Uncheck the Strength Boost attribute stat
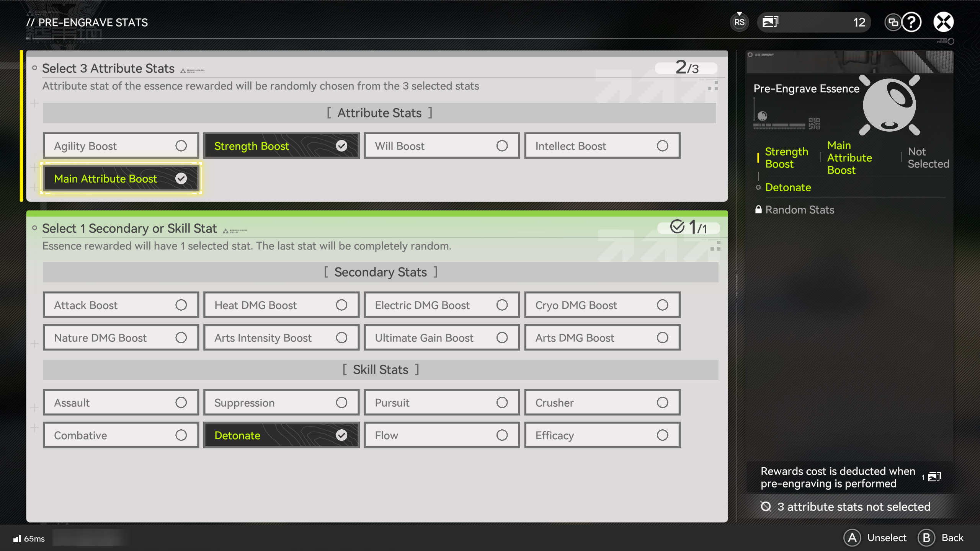Screen dimensions: 980x551 [281, 146]
